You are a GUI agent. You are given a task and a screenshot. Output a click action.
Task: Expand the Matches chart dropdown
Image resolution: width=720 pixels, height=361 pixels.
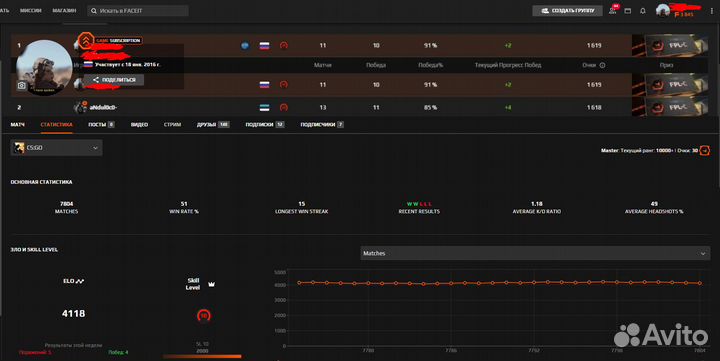click(x=535, y=253)
